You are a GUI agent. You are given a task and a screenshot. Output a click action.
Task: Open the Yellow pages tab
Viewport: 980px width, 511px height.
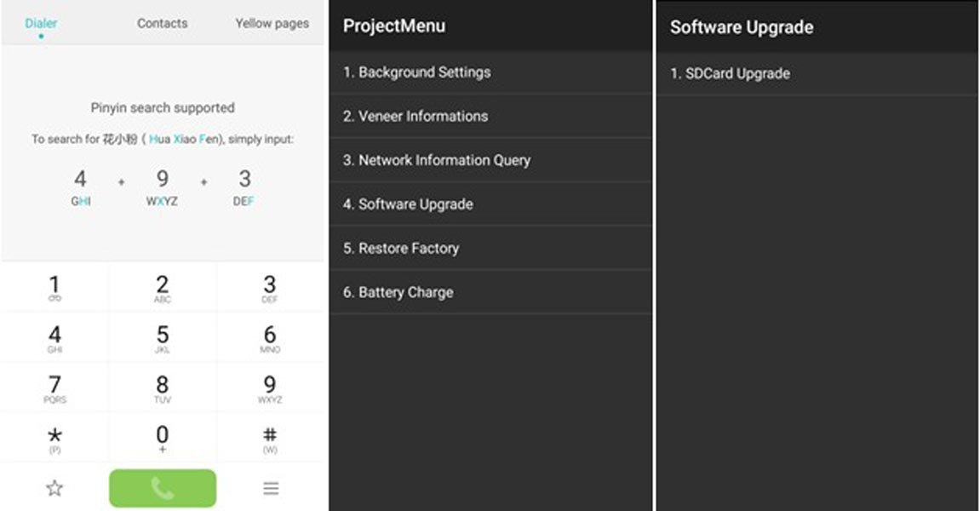(272, 23)
